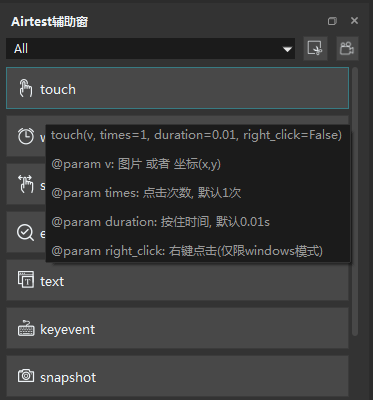Select the snapshot command button
This screenshot has height=400, width=373.
pos(177,377)
